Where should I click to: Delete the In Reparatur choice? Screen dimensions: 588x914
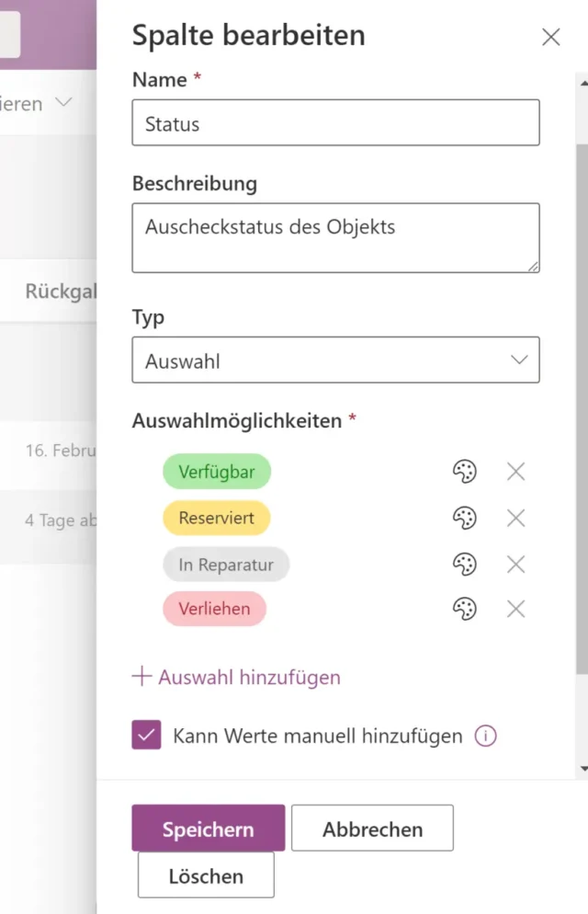[516, 564]
